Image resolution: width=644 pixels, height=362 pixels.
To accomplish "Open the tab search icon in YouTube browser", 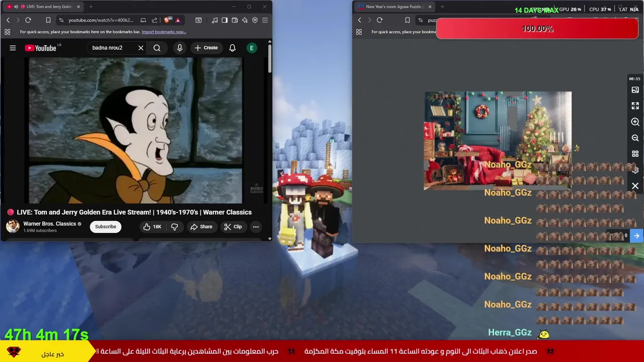I will tap(199, 20).
